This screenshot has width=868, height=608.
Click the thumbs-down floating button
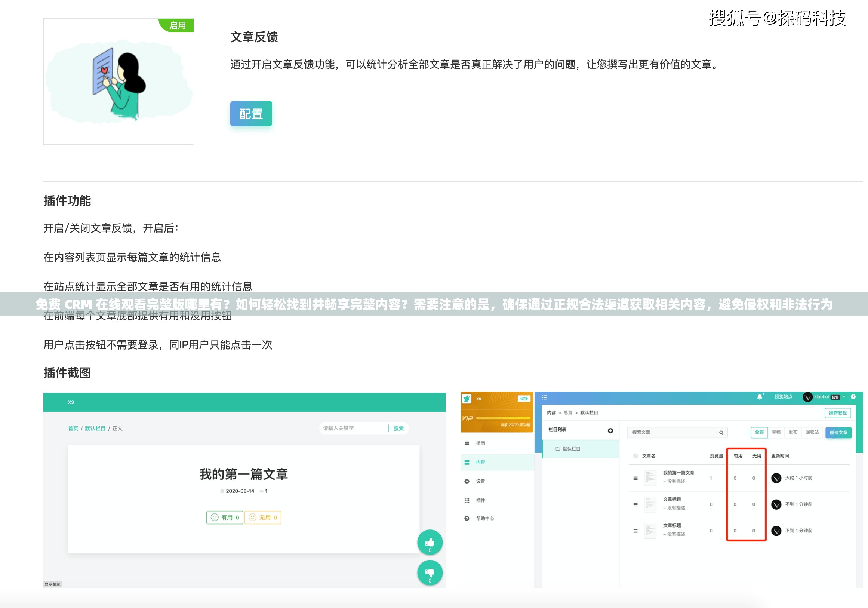tap(430, 573)
